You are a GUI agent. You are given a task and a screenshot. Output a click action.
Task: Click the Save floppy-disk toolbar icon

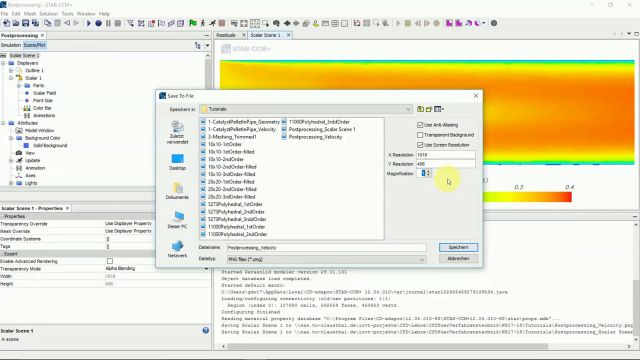pos(25,23)
